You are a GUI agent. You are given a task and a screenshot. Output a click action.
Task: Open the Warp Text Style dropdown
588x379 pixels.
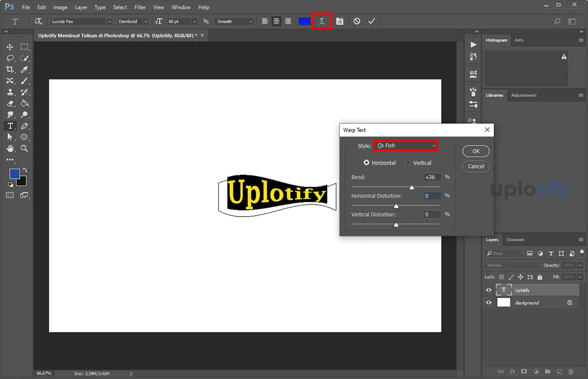(406, 145)
